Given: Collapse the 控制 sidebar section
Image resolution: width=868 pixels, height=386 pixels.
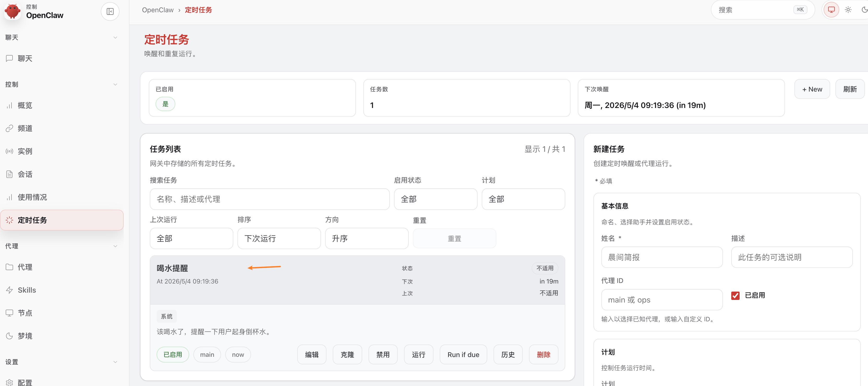Looking at the screenshot, I should pos(115,84).
